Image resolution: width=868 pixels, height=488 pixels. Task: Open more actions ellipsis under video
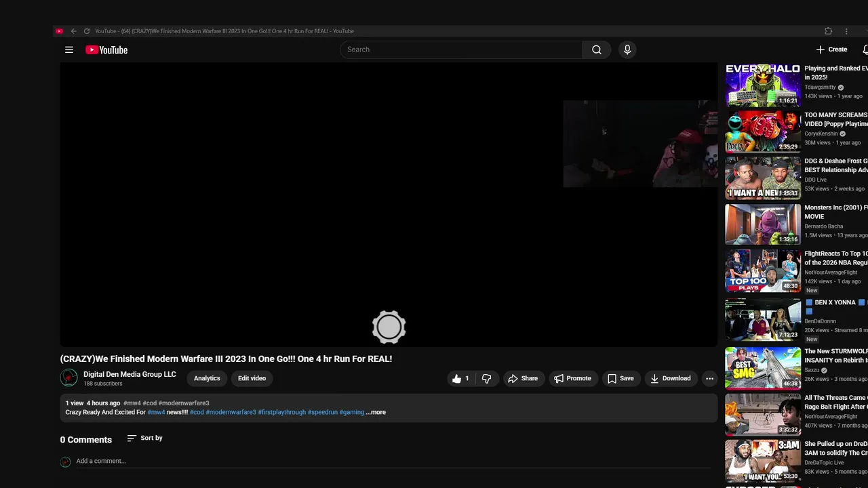point(709,378)
